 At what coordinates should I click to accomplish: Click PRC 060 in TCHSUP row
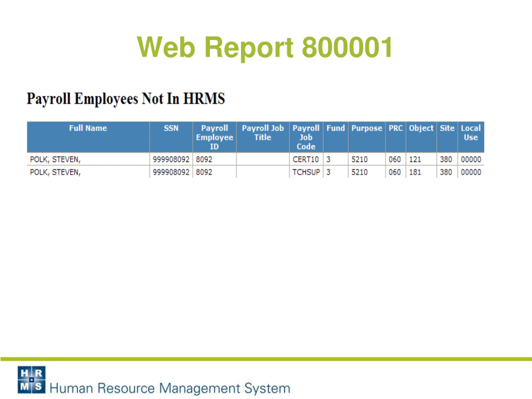395,172
